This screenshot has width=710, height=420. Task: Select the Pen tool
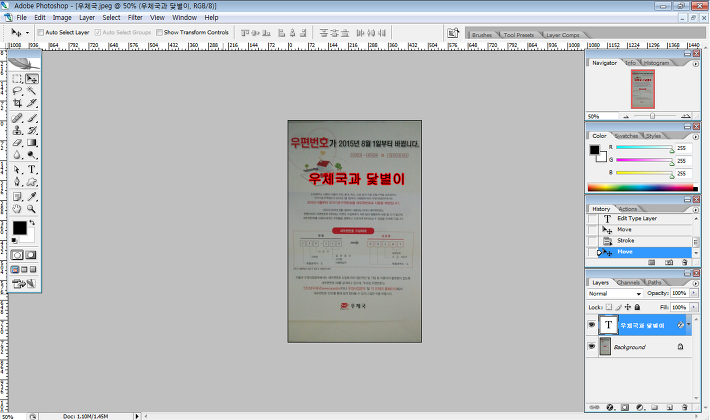(17, 182)
